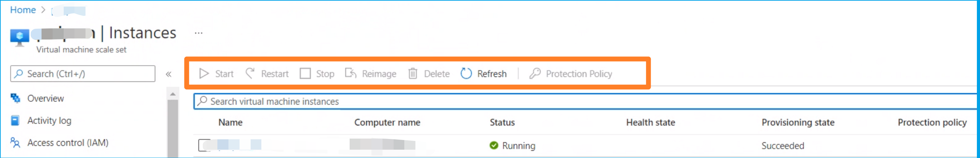Open the ellipsis more options menu
The image size is (980, 158).
tap(199, 33)
